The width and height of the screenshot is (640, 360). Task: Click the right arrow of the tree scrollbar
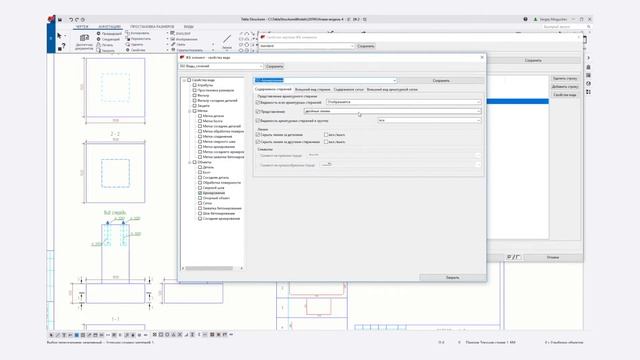[x=242, y=269]
